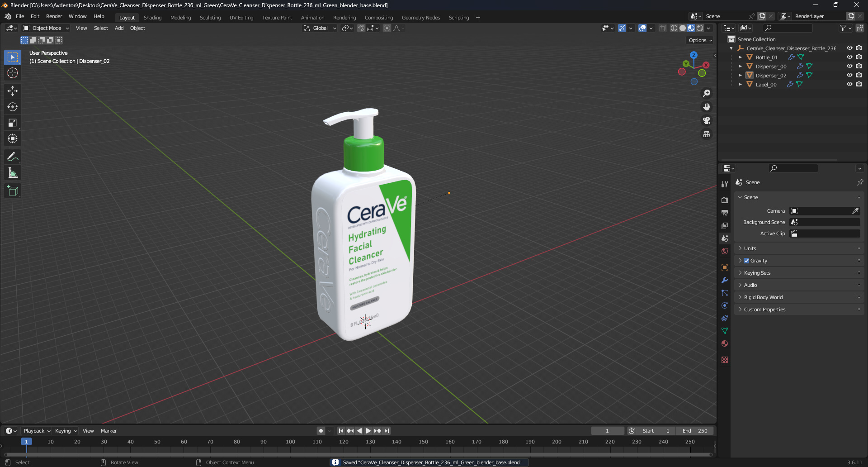Select the Add Cube tool
This screenshot has height=467, width=868.
(13, 191)
